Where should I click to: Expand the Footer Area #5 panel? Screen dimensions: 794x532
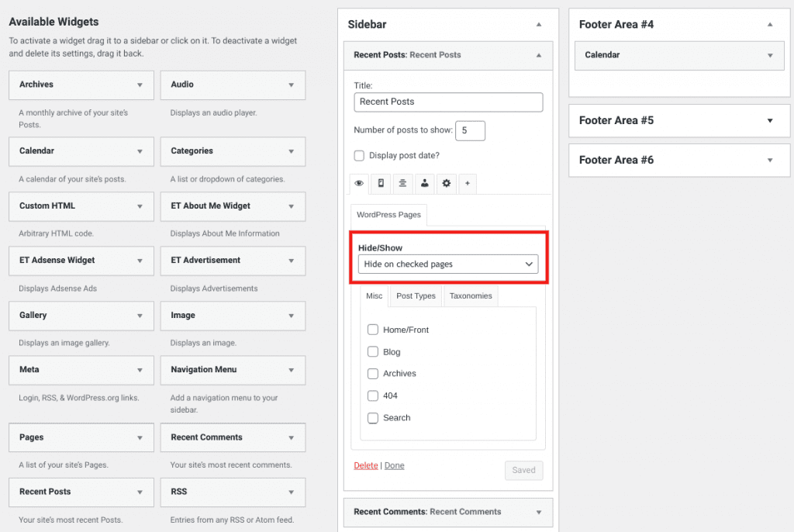pyautogui.click(x=771, y=120)
